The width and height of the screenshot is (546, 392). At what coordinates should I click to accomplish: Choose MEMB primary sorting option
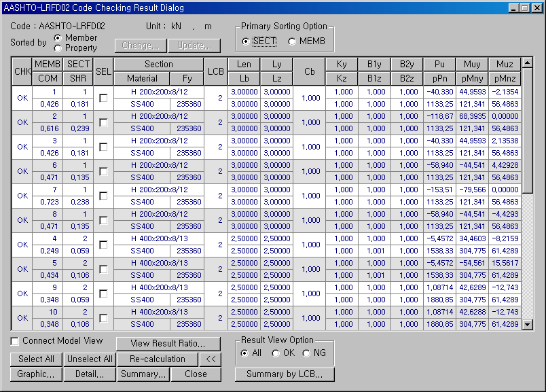(x=292, y=41)
